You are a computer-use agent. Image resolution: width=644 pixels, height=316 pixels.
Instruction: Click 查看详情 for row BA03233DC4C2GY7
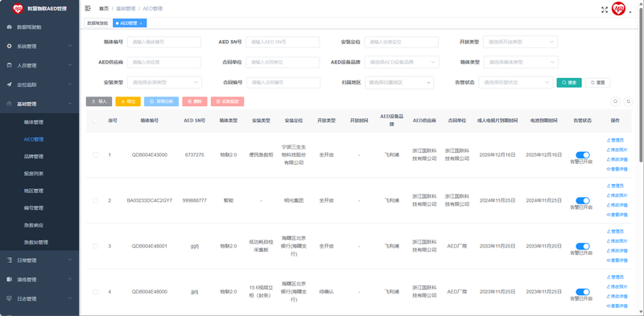pos(617,215)
